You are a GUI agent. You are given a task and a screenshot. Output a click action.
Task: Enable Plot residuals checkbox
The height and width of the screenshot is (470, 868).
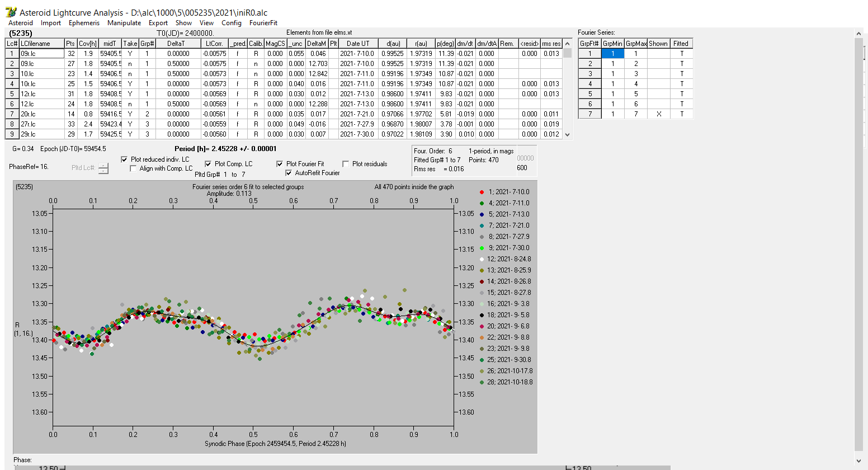click(x=346, y=164)
